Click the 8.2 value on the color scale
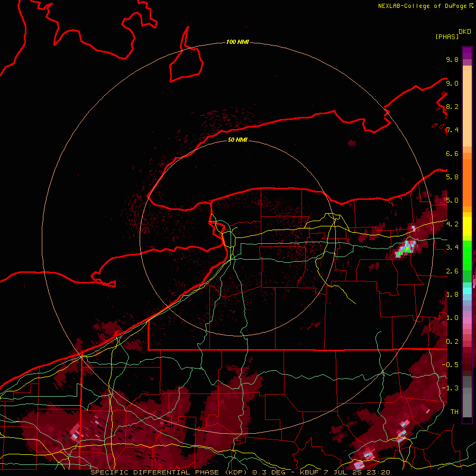 (452, 106)
